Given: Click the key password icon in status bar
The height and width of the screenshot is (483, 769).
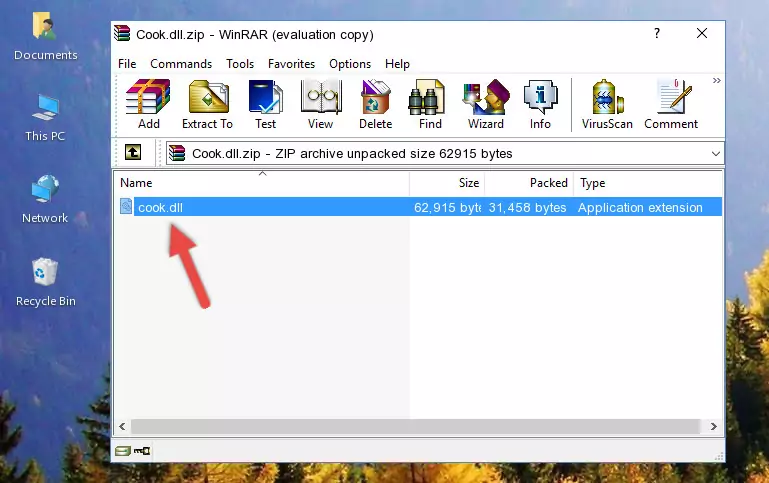Looking at the screenshot, I should (x=142, y=451).
